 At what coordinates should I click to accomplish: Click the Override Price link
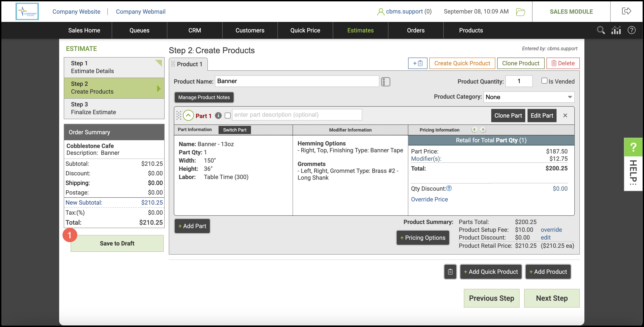pos(429,199)
